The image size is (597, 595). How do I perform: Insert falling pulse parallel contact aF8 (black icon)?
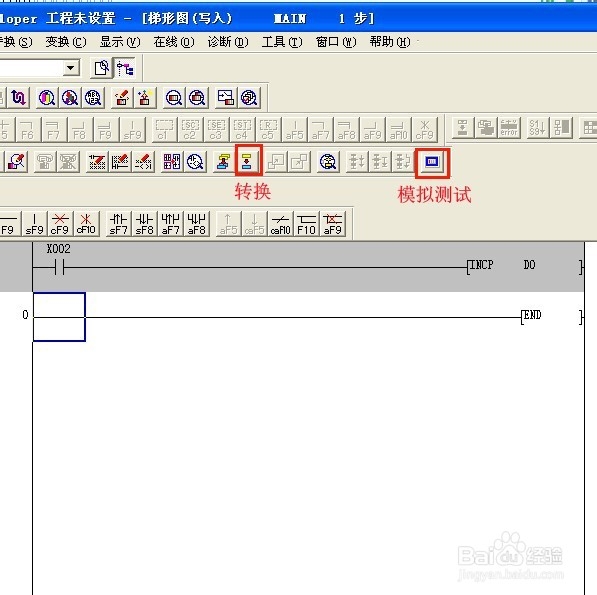pyautogui.click(x=197, y=224)
